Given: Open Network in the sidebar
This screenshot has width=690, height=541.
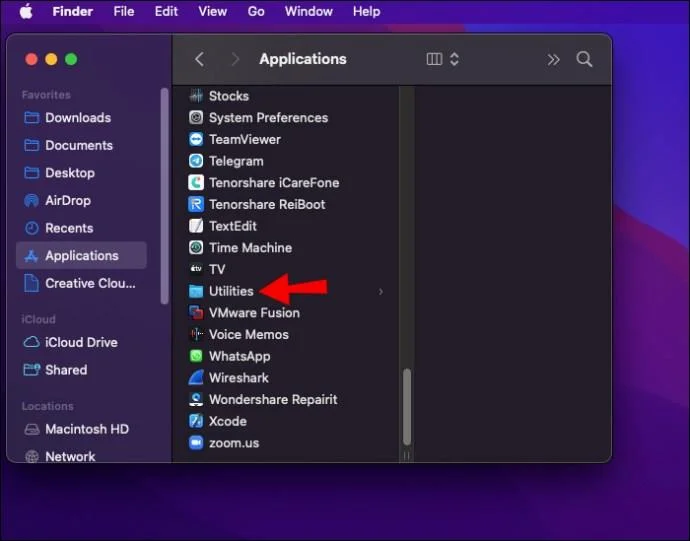Looking at the screenshot, I should [81, 456].
